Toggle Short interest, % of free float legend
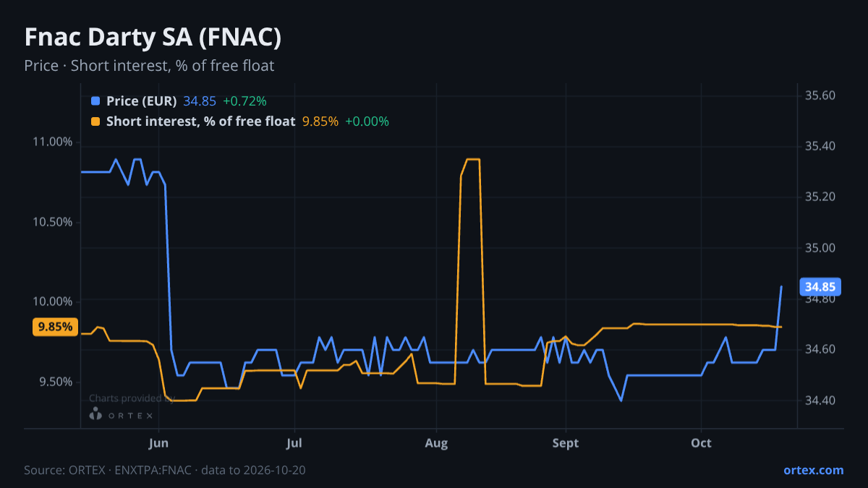The image size is (868, 488). pyautogui.click(x=200, y=121)
